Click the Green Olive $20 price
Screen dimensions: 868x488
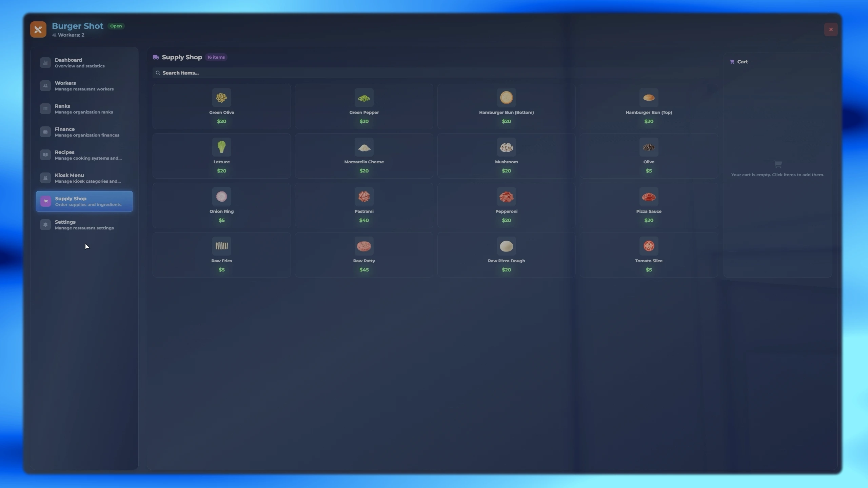click(221, 121)
